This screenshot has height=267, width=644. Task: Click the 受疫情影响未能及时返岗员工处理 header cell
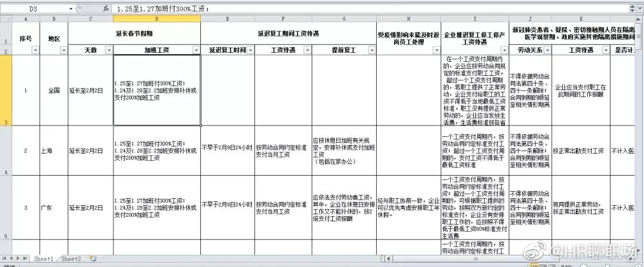(408, 38)
